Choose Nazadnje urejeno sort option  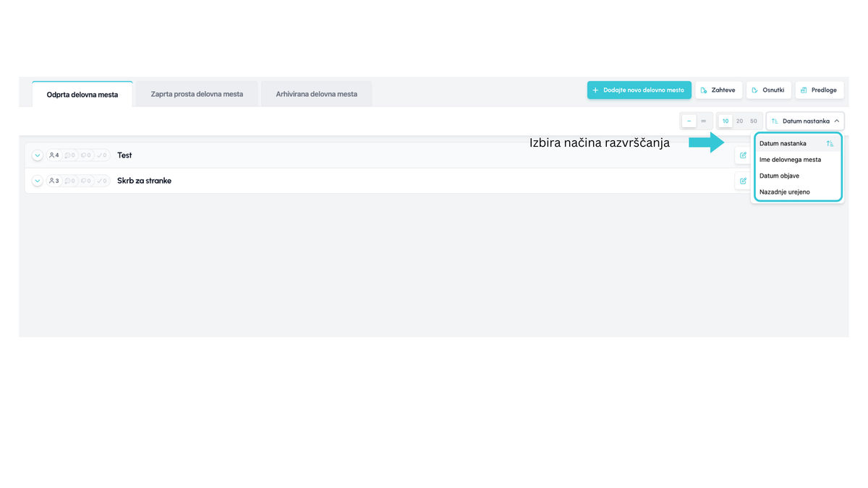(784, 192)
